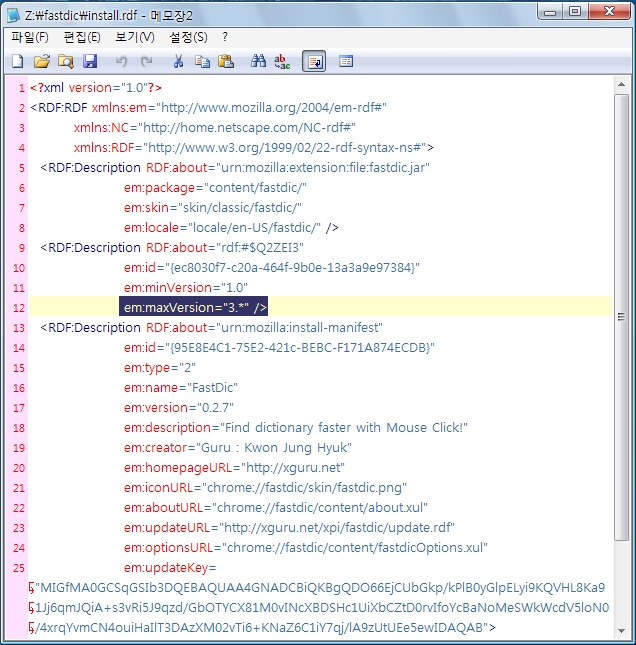
Task: Click the em:optionsURL fastdicOptions.xul line
Action: pyautogui.click(x=306, y=548)
